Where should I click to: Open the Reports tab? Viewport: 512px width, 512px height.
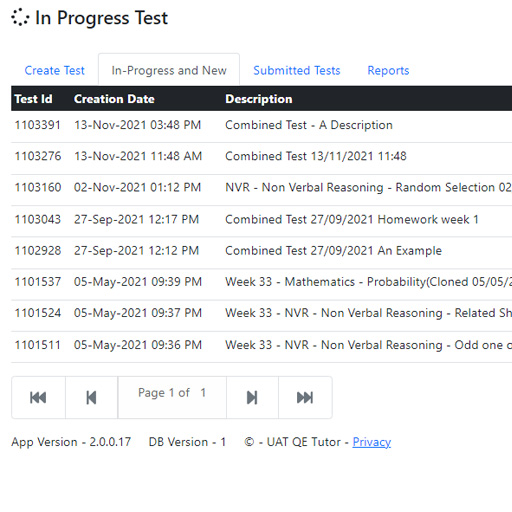pyautogui.click(x=388, y=70)
